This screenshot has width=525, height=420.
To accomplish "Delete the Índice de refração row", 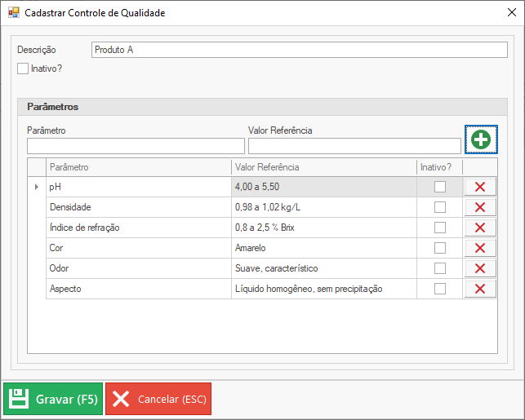I will tap(479, 228).
